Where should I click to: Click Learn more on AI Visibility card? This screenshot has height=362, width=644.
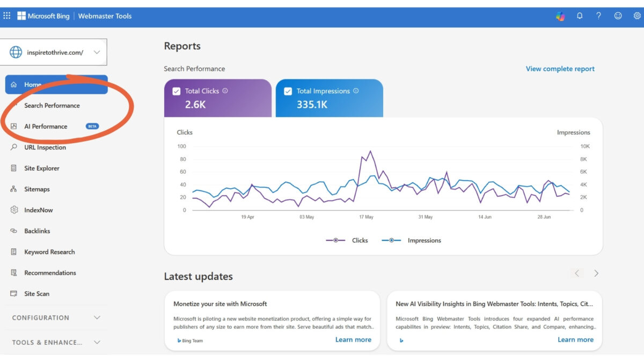click(575, 339)
